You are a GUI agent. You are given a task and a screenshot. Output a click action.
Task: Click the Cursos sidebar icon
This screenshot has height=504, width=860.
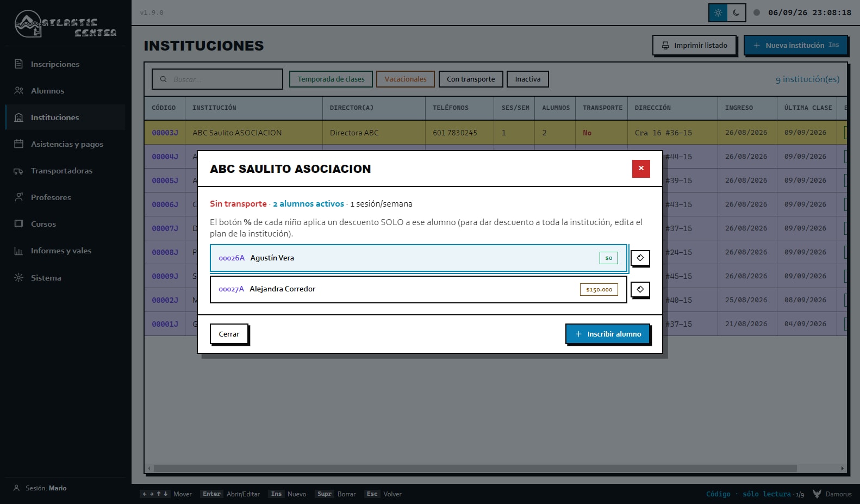pos(18,224)
